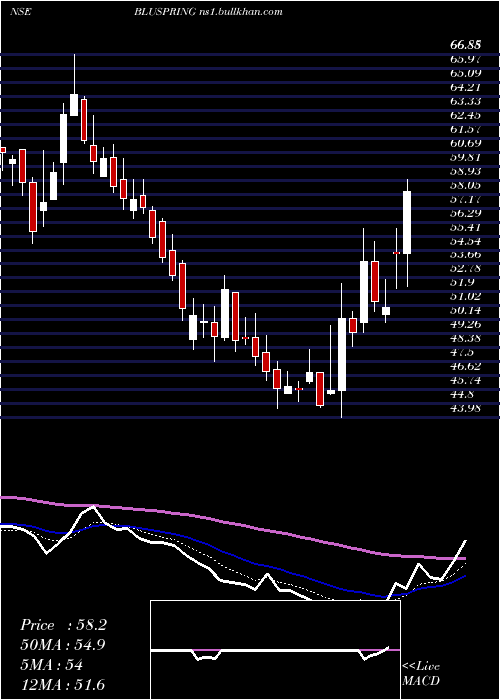Click the Price : 58.2 readout
This screenshot has height=700, width=500.
click(x=63, y=625)
